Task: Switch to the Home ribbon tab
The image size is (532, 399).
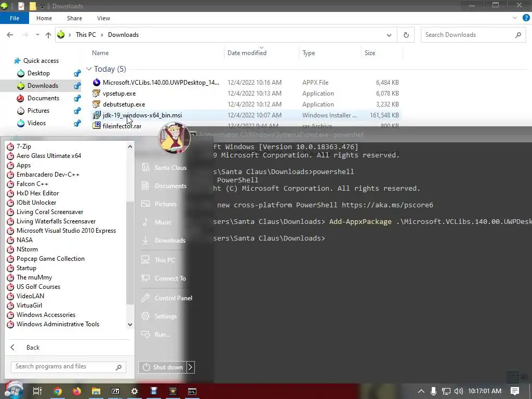Action: point(44,18)
